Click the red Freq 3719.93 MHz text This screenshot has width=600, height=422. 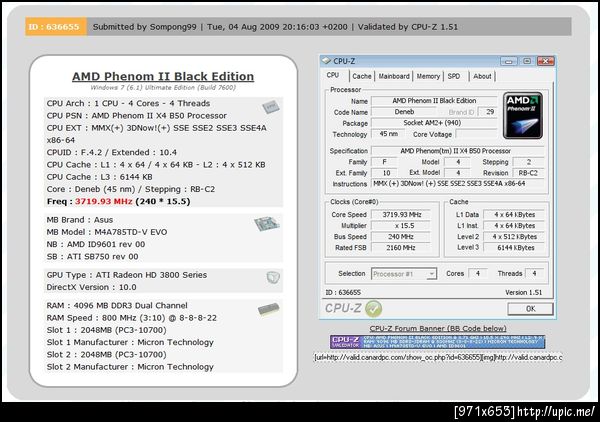pos(104,202)
